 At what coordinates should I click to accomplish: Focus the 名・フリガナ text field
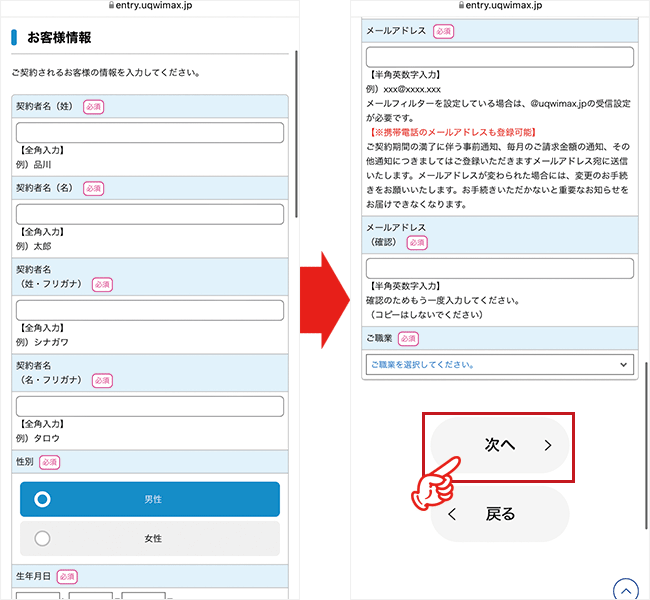click(150, 406)
